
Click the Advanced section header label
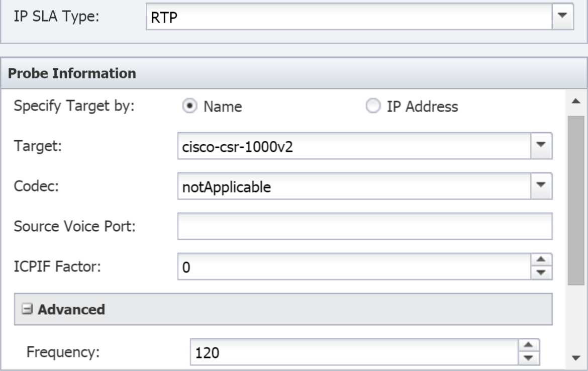(71, 309)
